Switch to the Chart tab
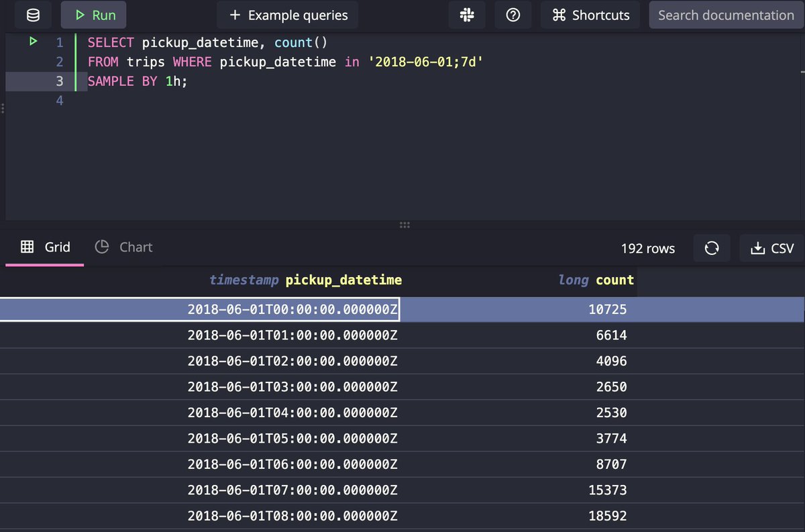 [x=136, y=247]
